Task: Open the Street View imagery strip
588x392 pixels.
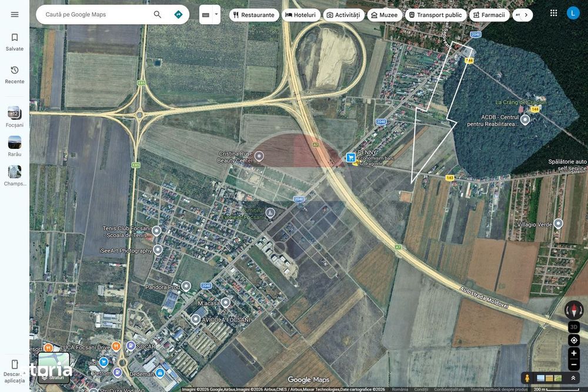Action: [550, 378]
